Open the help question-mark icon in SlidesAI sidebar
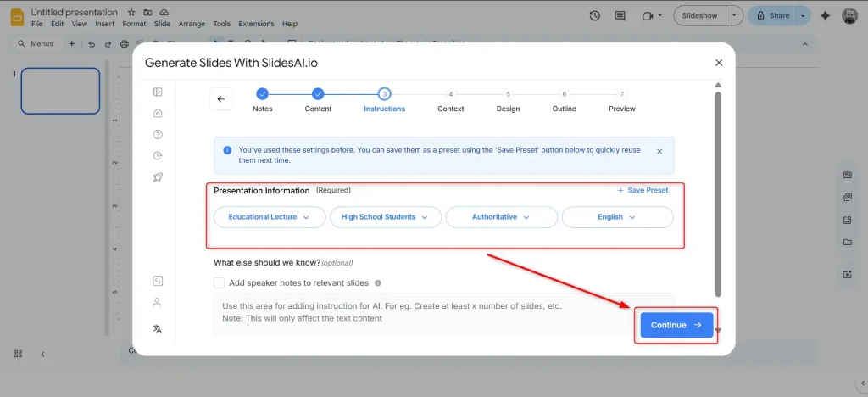 [x=158, y=135]
